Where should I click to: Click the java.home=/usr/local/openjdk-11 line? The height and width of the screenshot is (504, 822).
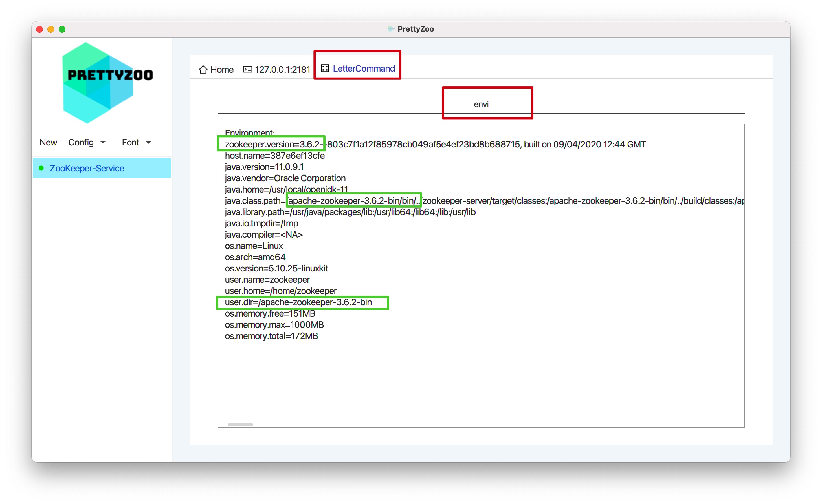[286, 189]
